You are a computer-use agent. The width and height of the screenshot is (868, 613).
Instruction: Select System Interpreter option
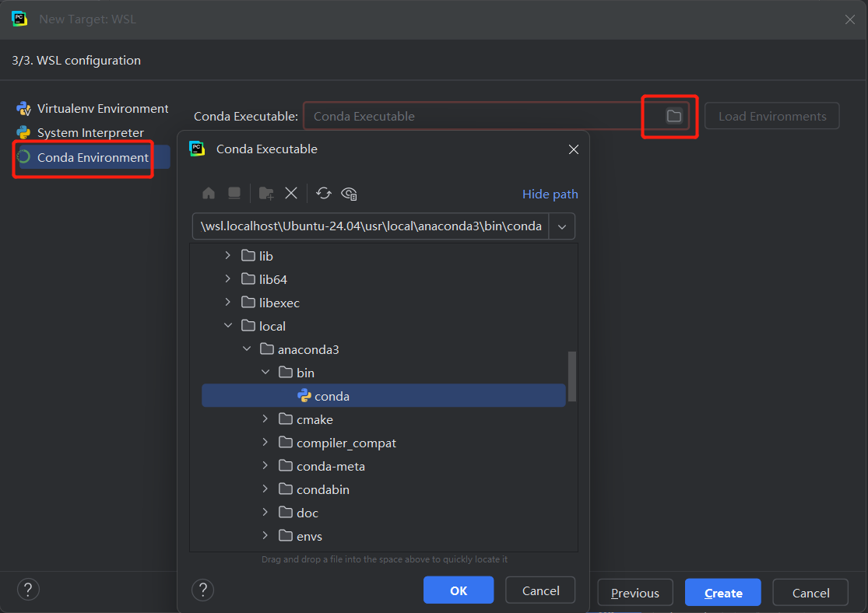pos(92,133)
